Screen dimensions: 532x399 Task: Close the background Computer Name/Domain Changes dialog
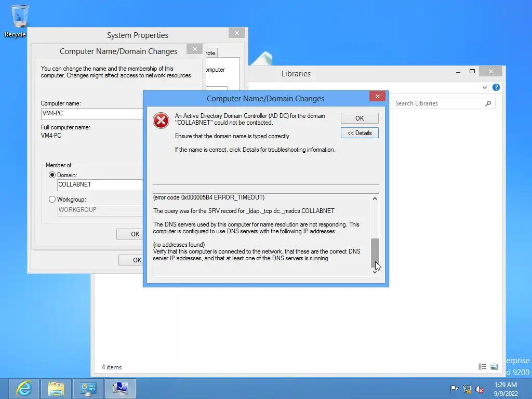194,49
